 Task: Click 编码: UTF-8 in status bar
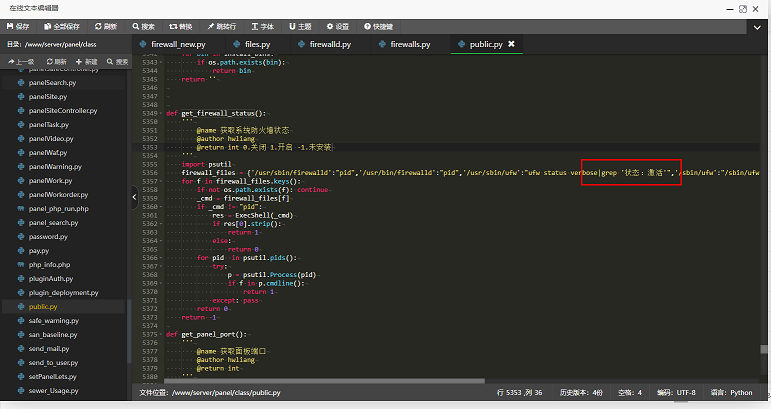coord(676,393)
